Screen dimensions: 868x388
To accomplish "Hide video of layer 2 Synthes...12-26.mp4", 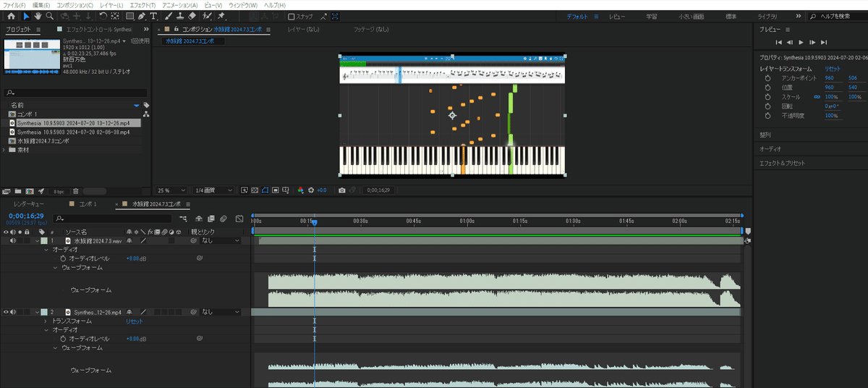I will tap(5, 312).
